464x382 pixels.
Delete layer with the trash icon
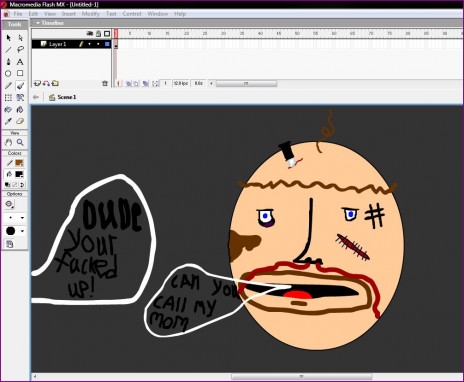pyautogui.click(x=105, y=83)
